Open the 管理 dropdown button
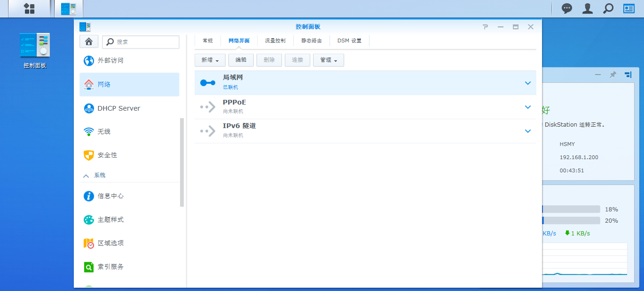The width and height of the screenshot is (644, 291). point(328,60)
